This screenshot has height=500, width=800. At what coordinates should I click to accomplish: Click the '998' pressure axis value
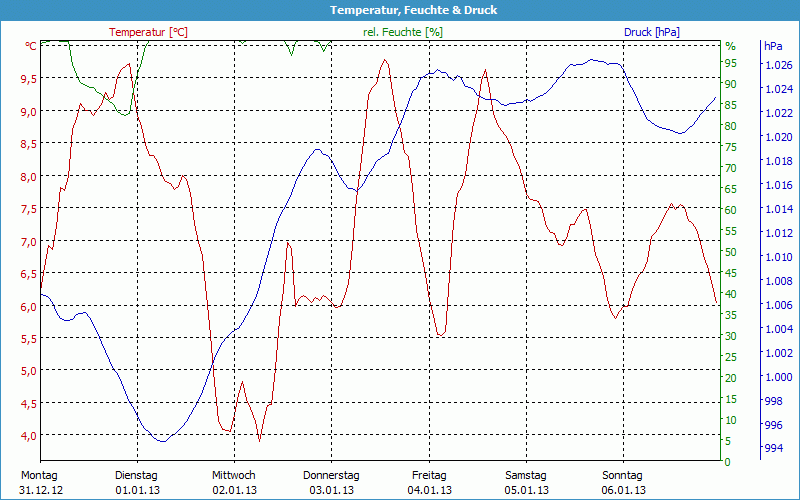click(x=772, y=401)
